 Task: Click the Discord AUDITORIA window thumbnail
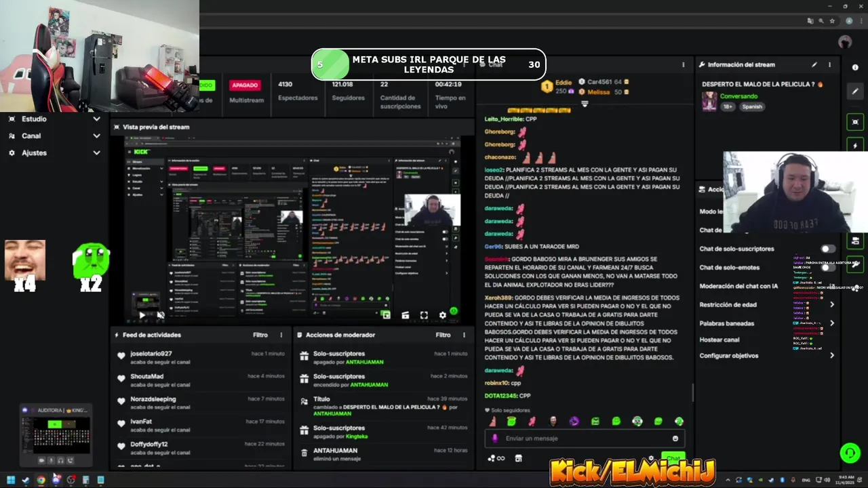click(x=55, y=435)
